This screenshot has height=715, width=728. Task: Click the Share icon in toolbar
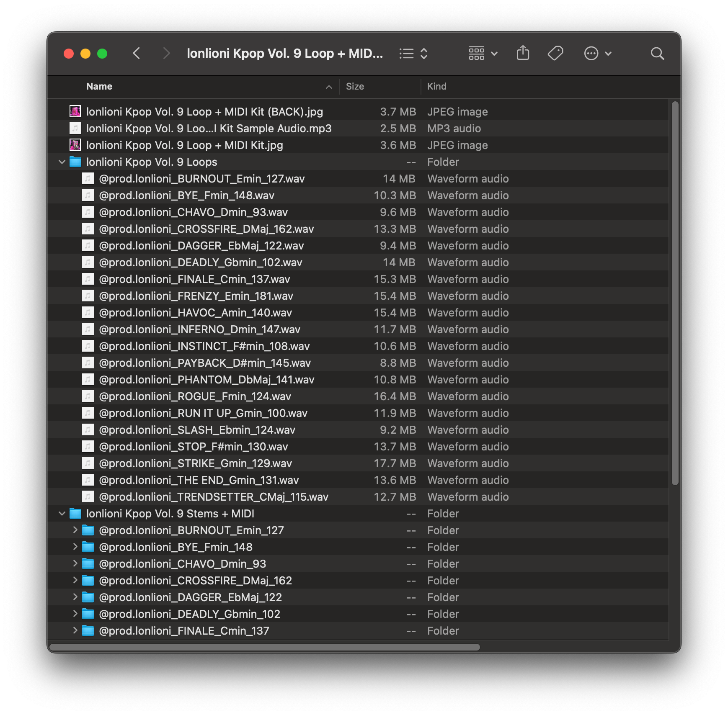(x=523, y=53)
